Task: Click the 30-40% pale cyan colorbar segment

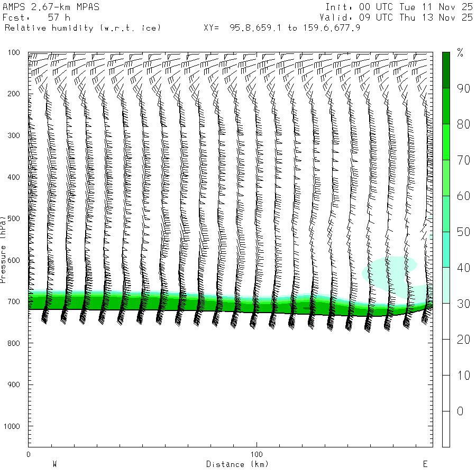Action: [x=446, y=286]
